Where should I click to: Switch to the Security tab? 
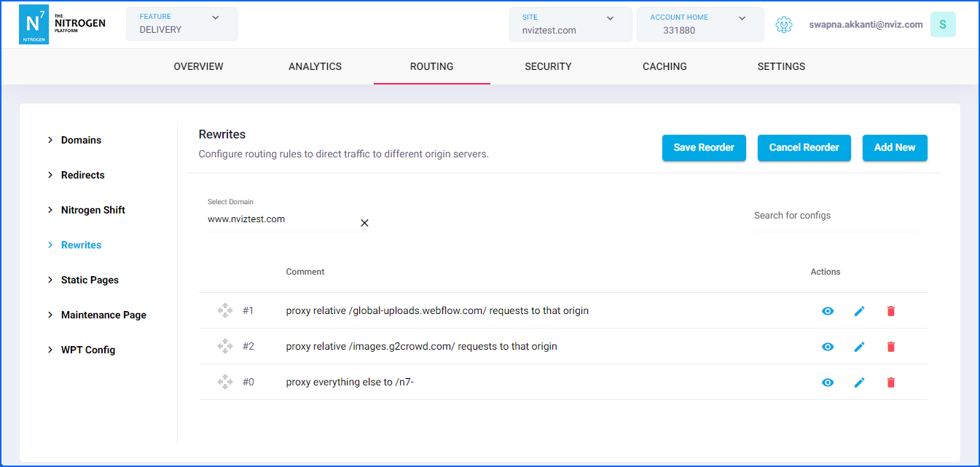coord(548,66)
